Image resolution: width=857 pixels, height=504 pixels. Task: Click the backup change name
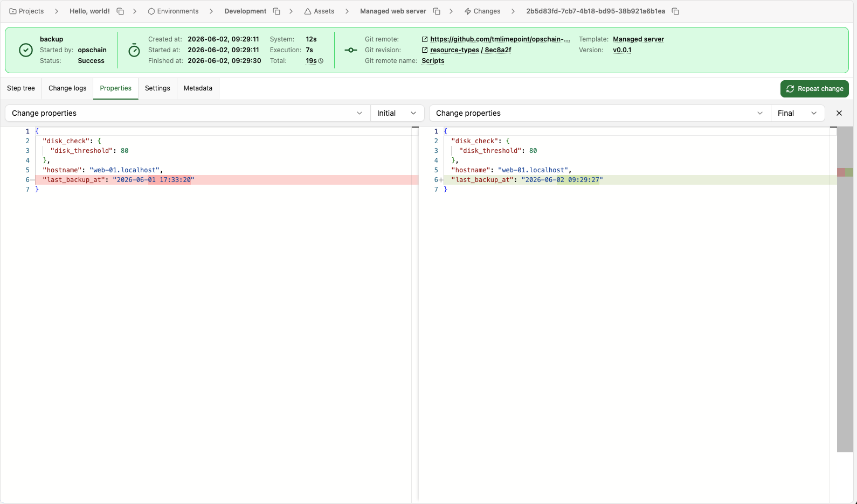point(51,39)
